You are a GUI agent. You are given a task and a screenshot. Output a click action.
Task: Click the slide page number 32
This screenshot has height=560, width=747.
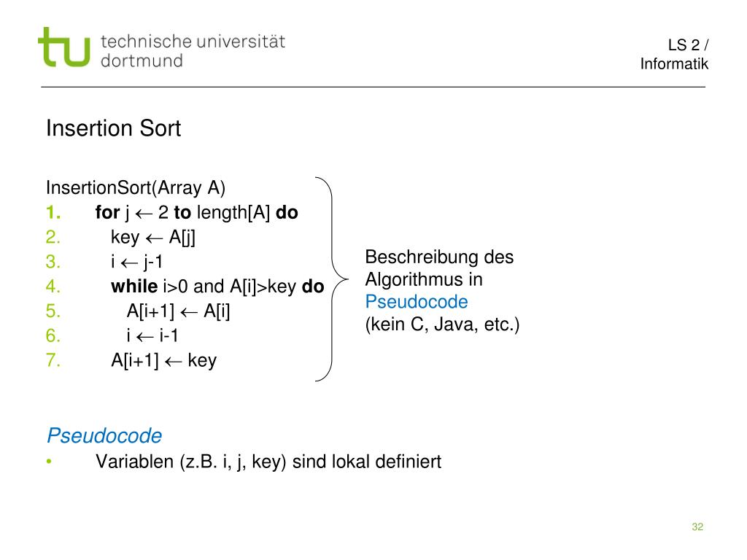tap(697, 526)
